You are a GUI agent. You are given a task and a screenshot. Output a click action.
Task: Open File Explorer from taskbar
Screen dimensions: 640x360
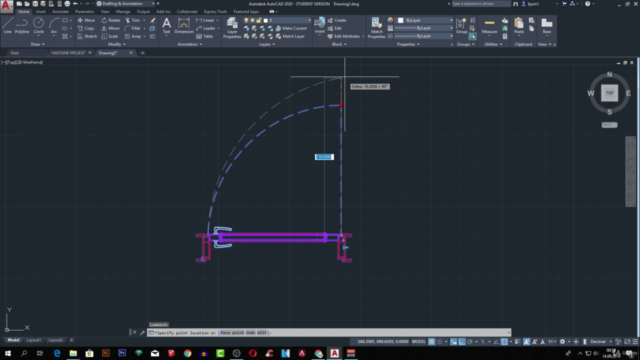pos(73,353)
